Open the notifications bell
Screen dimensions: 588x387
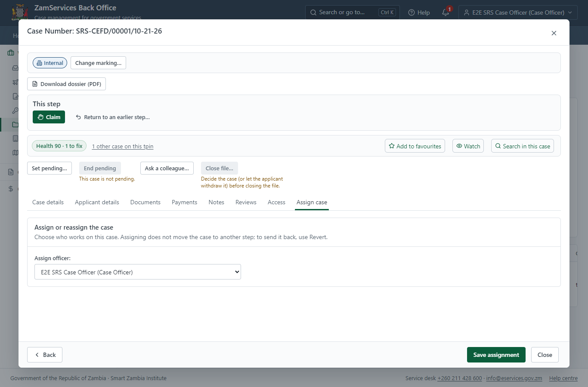point(446,12)
